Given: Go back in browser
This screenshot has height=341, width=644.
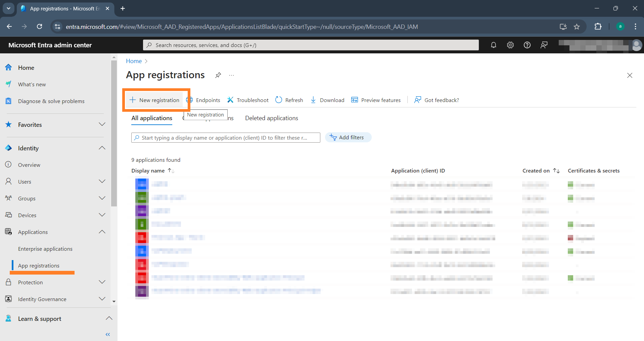Looking at the screenshot, I should [x=9, y=27].
